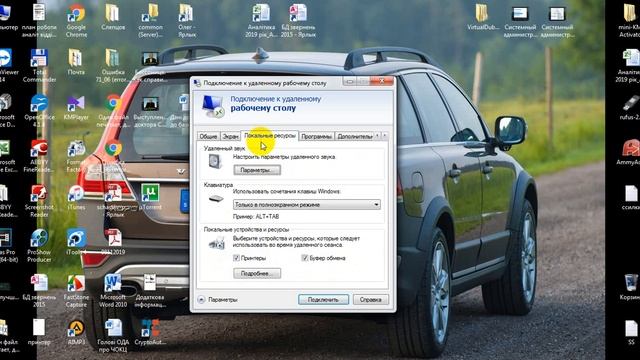640x360 pixels.
Task: Open the iTools desktop shortcut
Action: (x=76, y=243)
